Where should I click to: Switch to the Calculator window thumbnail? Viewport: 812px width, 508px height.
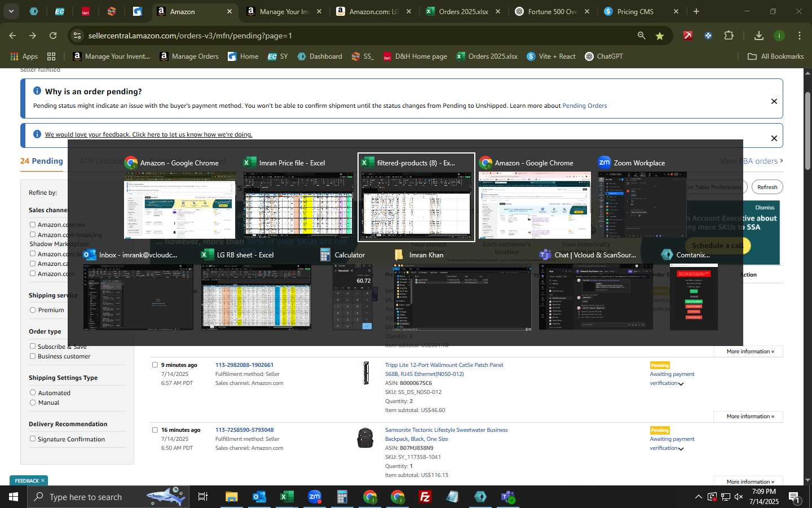352,291
